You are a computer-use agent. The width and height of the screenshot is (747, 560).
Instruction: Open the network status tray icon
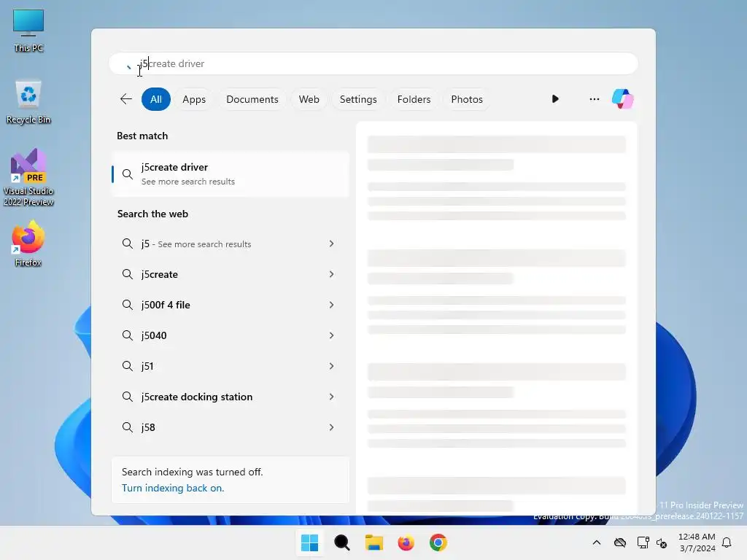(643, 542)
